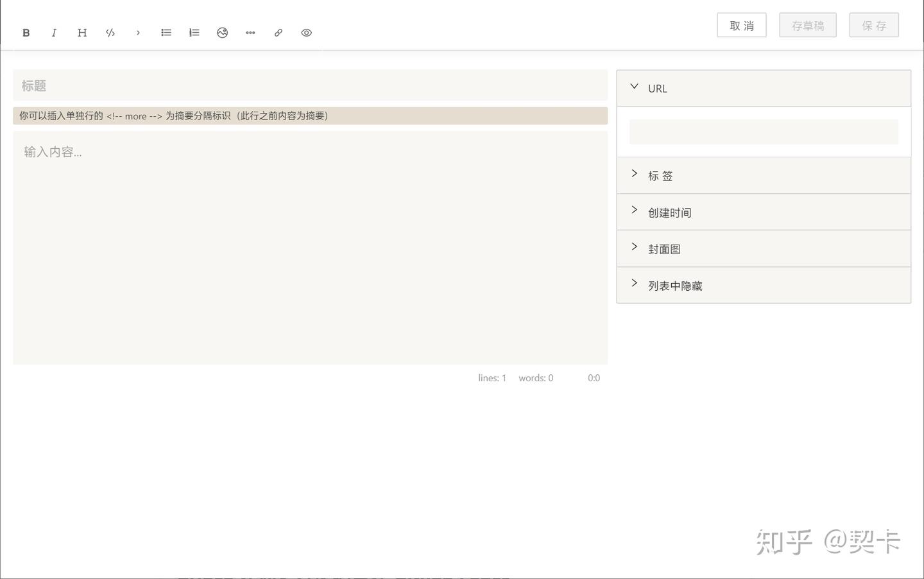Collapse the URL section

pos(764,89)
